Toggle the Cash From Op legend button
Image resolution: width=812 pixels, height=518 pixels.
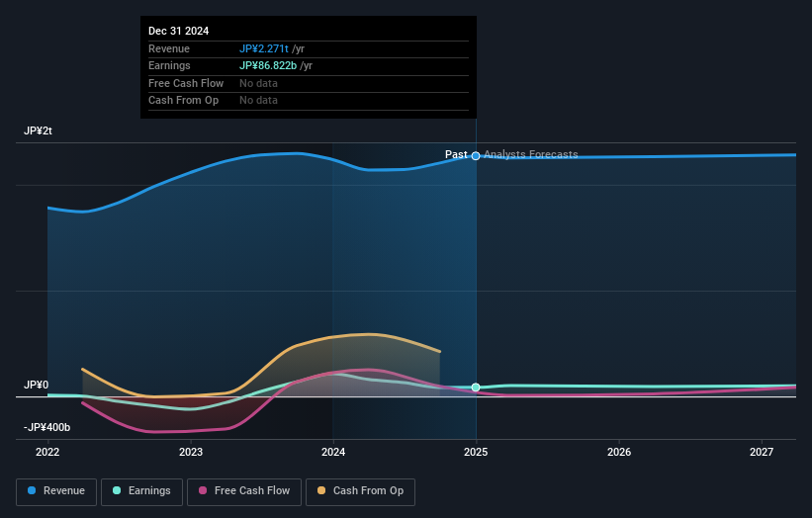coord(360,491)
